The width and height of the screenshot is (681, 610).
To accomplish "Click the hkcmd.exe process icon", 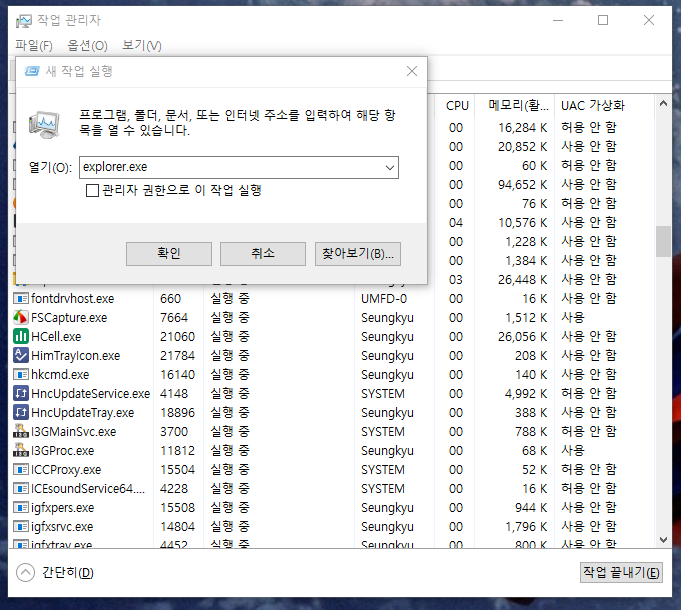I will coord(20,374).
